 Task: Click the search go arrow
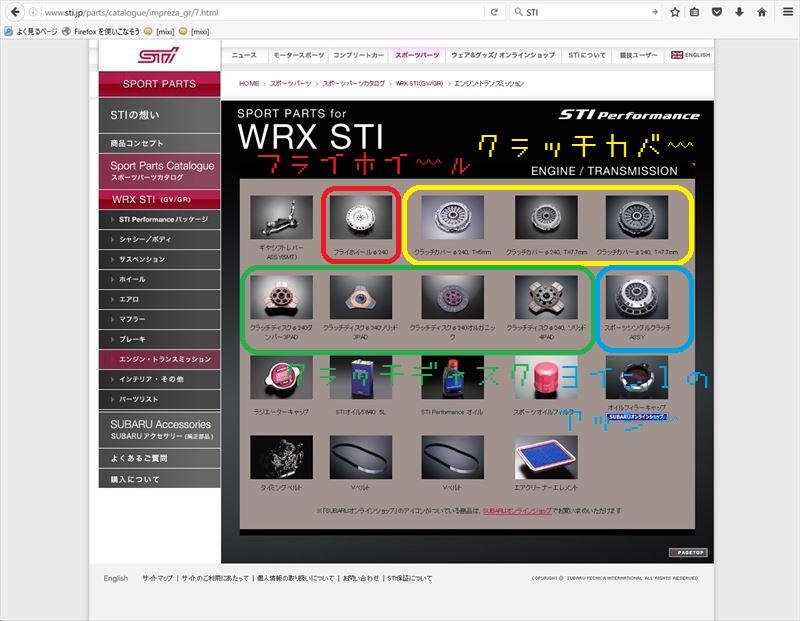655,12
